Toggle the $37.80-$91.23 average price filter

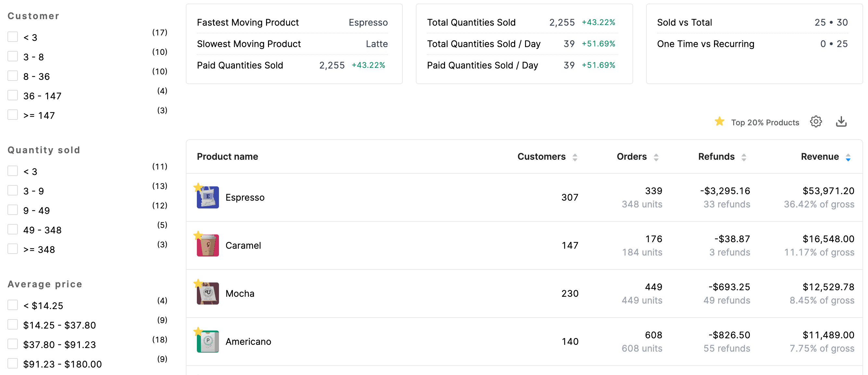tap(13, 344)
